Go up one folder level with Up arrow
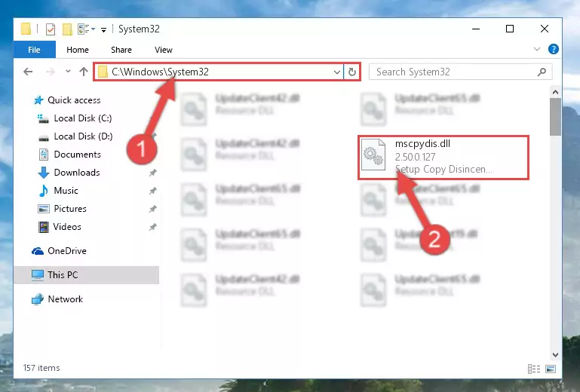 pos(84,72)
